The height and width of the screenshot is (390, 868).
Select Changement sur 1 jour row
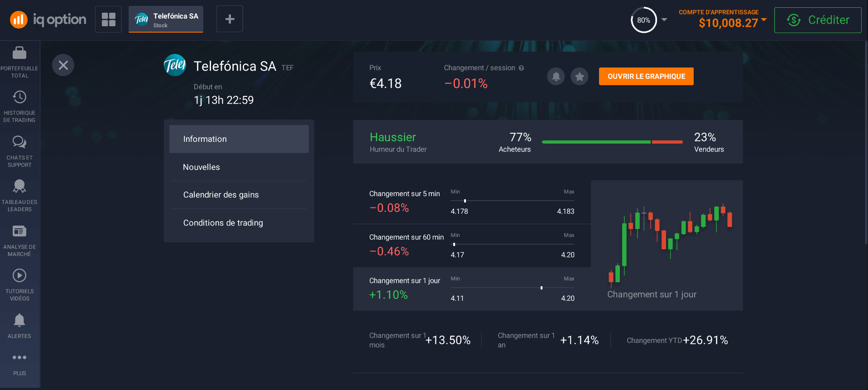point(472,289)
